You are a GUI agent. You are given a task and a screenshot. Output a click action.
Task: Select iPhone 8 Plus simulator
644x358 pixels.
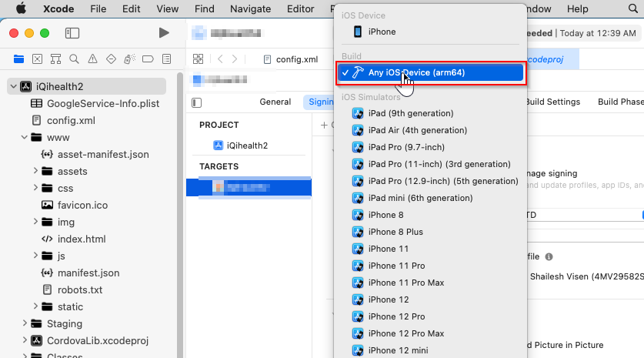coord(430,232)
